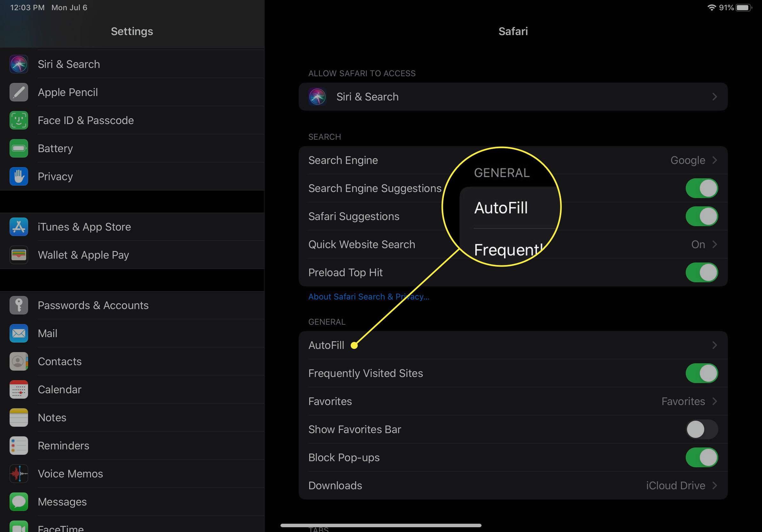
Task: Select Apple Pencil settings
Action: pos(132,92)
